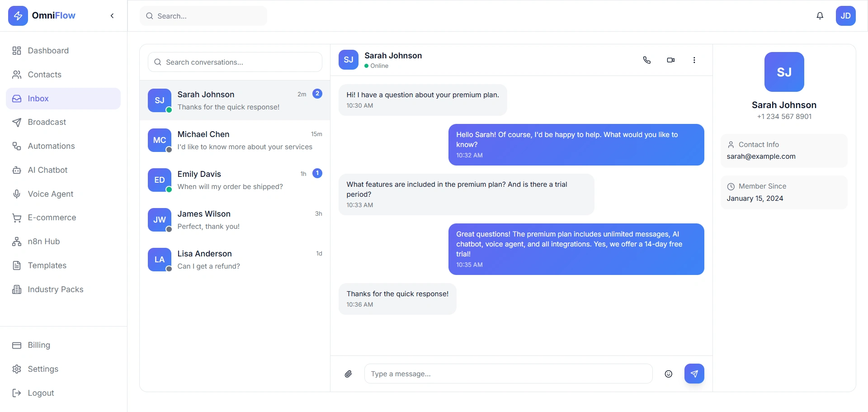Open Emily Davis conversation with unread badge
The height and width of the screenshot is (412, 868).
235,180
